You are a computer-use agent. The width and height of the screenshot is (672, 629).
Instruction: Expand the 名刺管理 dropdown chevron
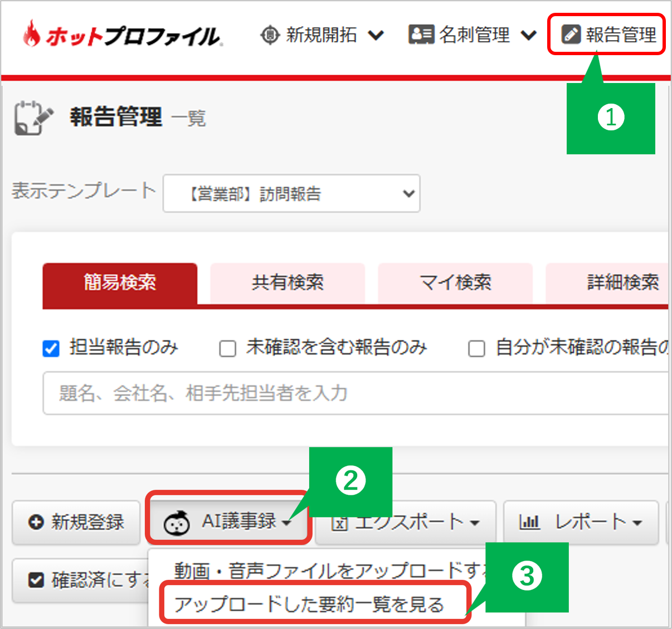coord(529,36)
